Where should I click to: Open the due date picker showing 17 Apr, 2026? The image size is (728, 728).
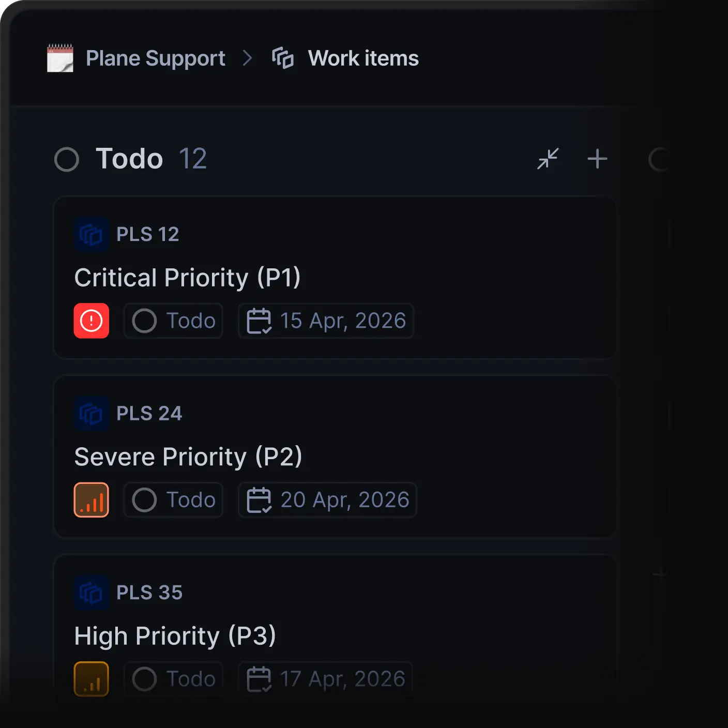pyautogui.click(x=325, y=679)
